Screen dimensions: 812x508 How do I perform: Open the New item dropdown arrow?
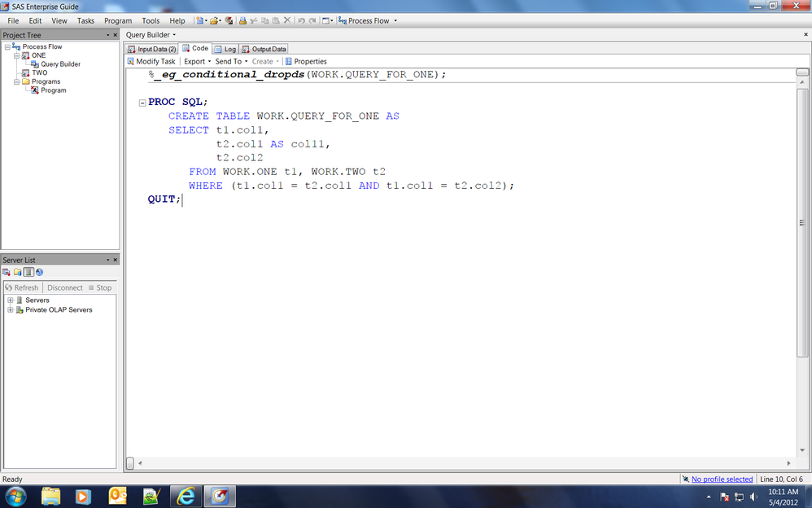click(206, 20)
